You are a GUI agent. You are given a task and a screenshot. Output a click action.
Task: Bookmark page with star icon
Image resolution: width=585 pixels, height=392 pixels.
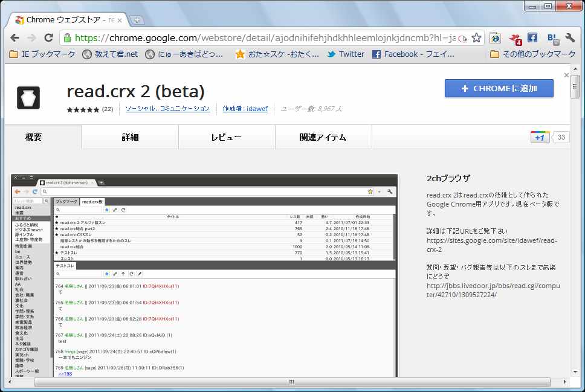476,37
